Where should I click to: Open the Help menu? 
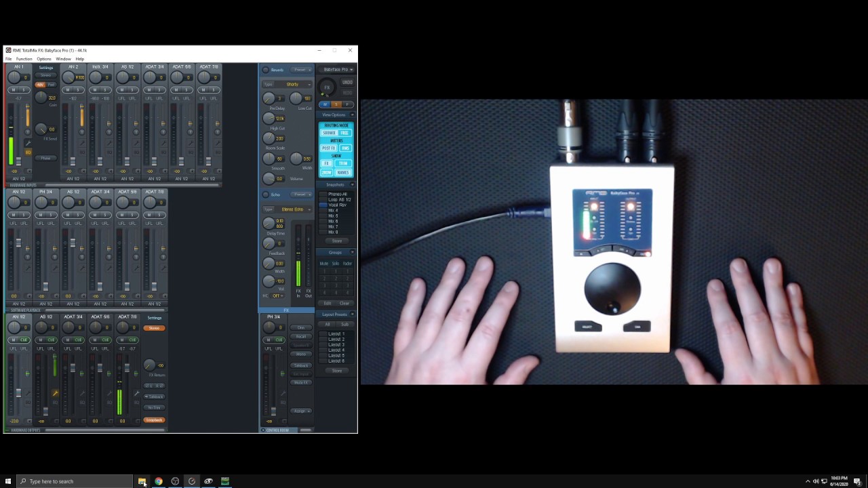(79, 59)
